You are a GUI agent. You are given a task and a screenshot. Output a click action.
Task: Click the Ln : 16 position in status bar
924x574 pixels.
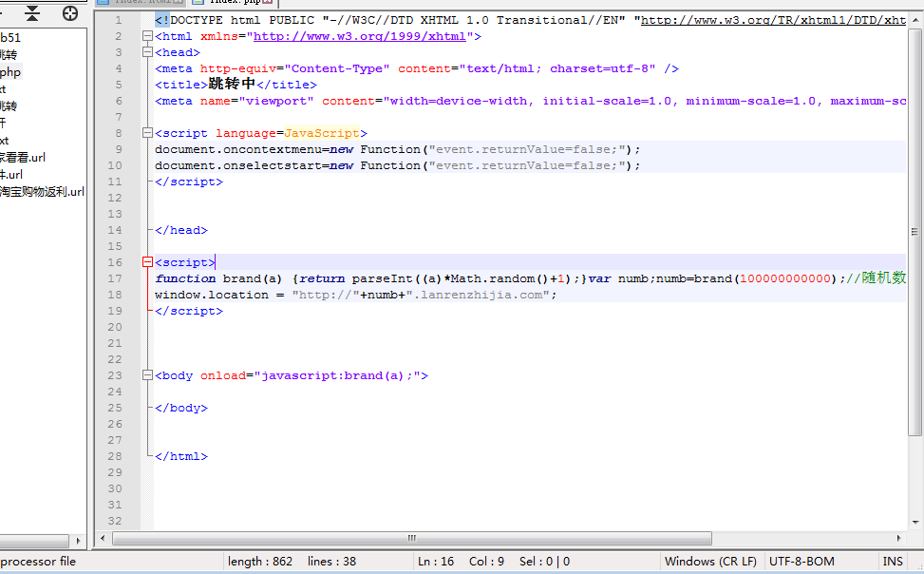tap(436, 562)
